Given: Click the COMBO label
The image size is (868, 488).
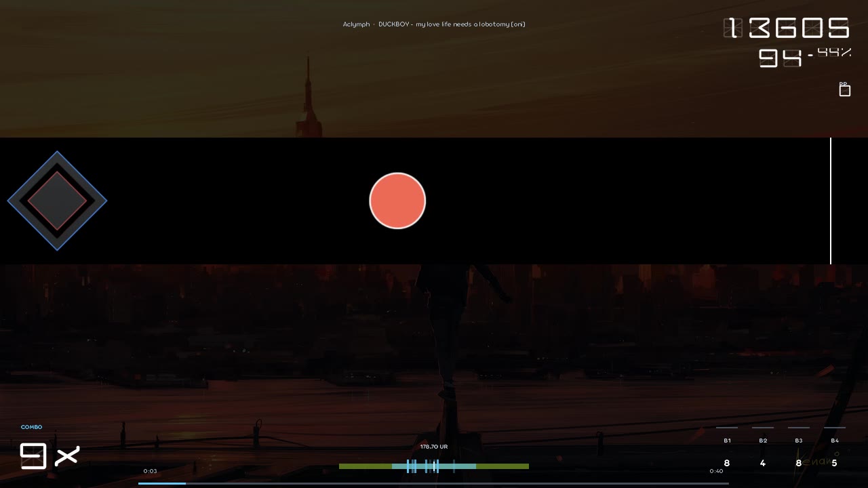Looking at the screenshot, I should click(x=31, y=427).
